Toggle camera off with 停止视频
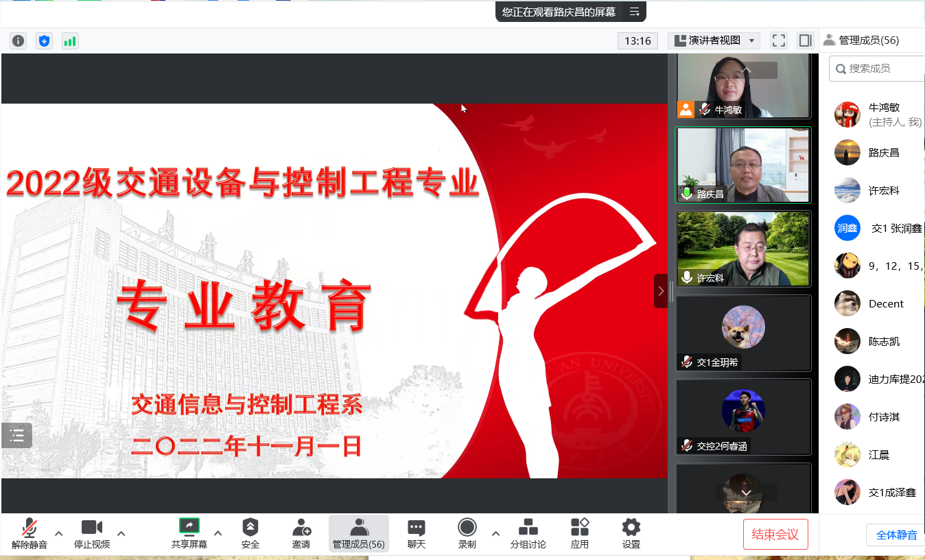 [92, 533]
